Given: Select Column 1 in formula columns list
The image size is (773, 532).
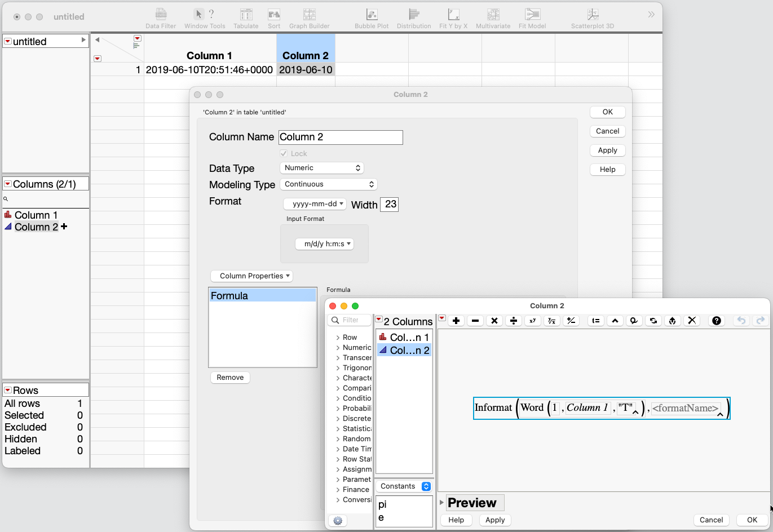Looking at the screenshot, I should [404, 337].
